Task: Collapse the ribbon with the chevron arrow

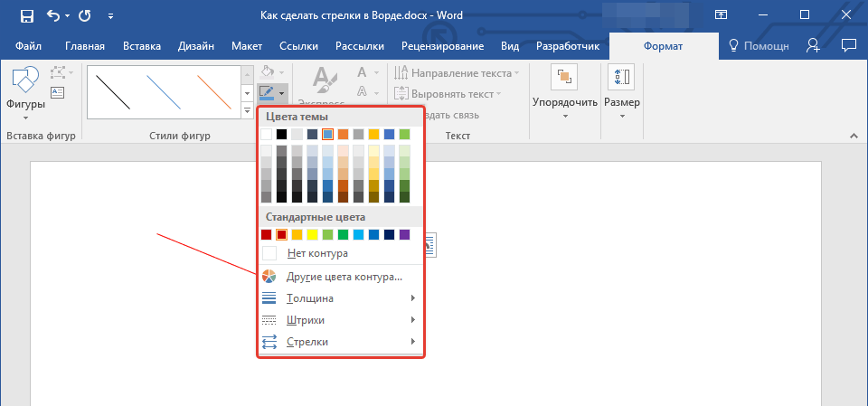Action: click(853, 135)
